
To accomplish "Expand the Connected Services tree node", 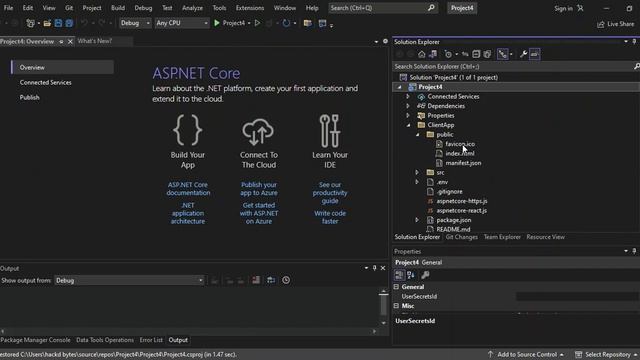I will [408, 97].
